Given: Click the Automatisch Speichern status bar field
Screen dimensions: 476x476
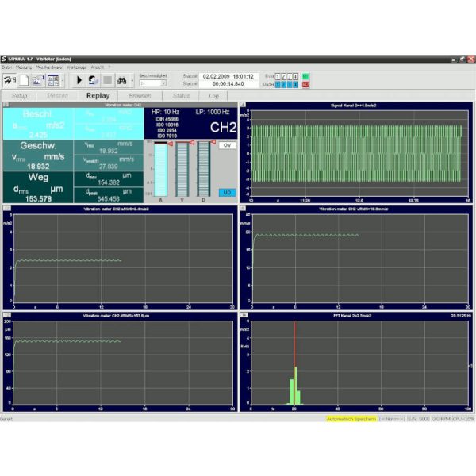Looking at the screenshot, I should click(x=351, y=419).
